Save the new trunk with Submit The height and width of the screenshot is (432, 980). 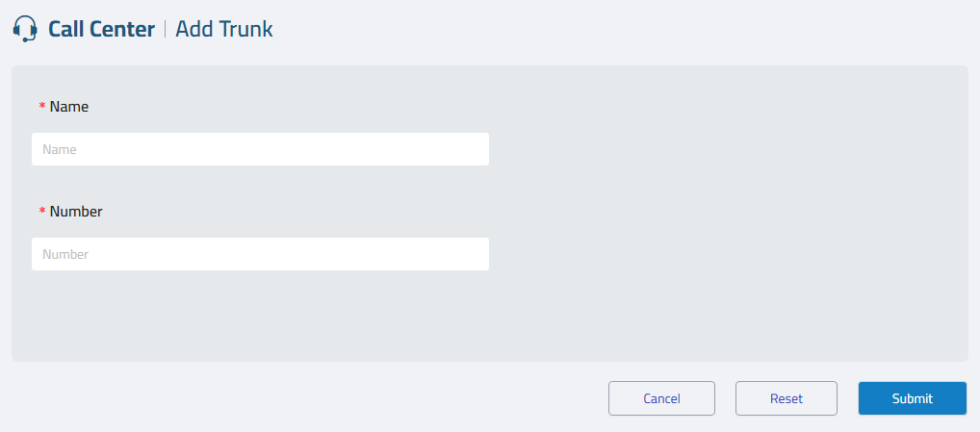point(912,398)
